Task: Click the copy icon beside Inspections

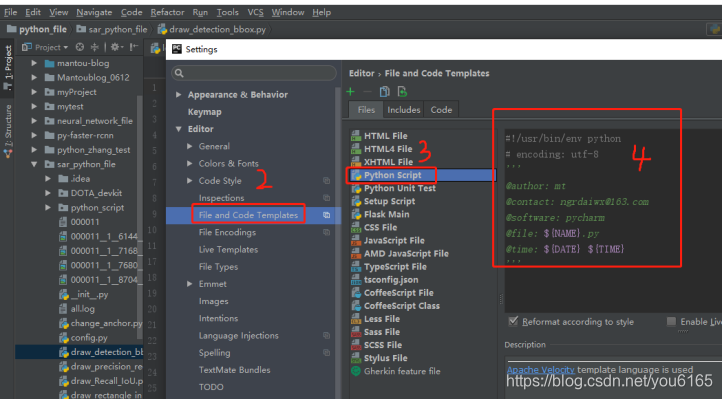Action: 326,198
